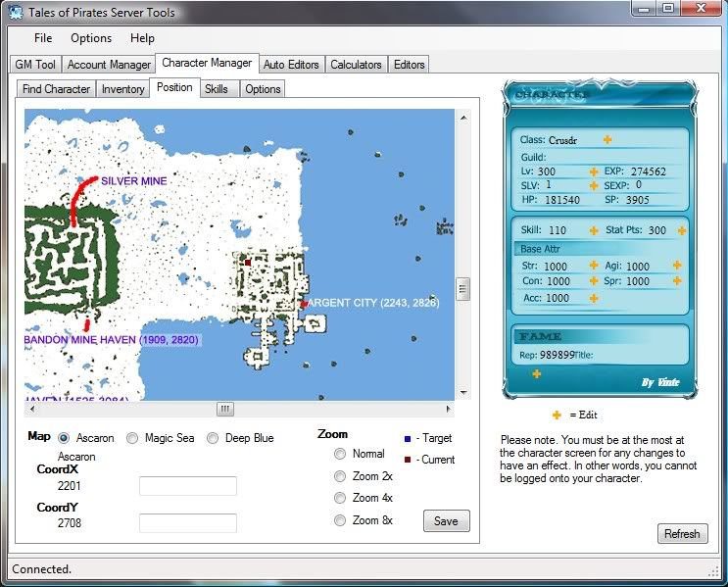Click the Refresh button
This screenshot has width=728, height=587.
tap(681, 534)
